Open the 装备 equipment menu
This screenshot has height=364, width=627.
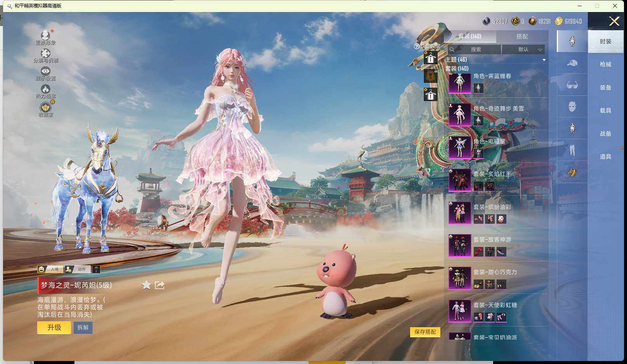605,88
